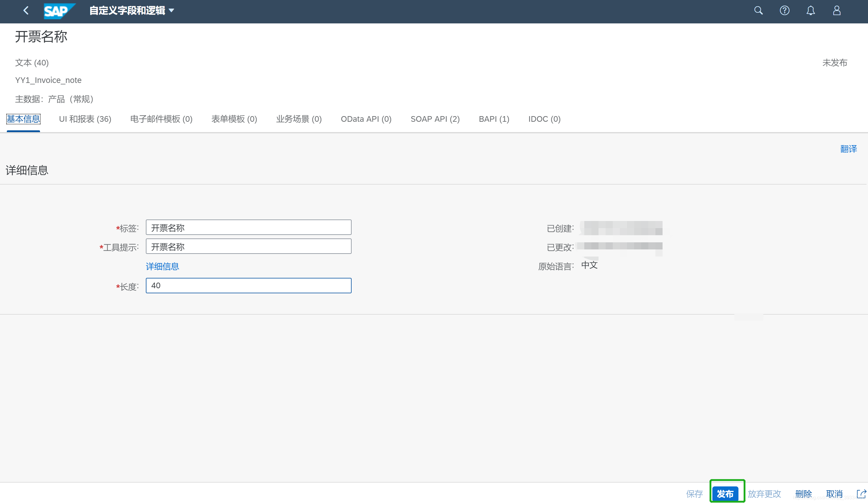This screenshot has height=503, width=868.
Task: Click the 详细信息 link under tooltip field
Action: pos(162,267)
